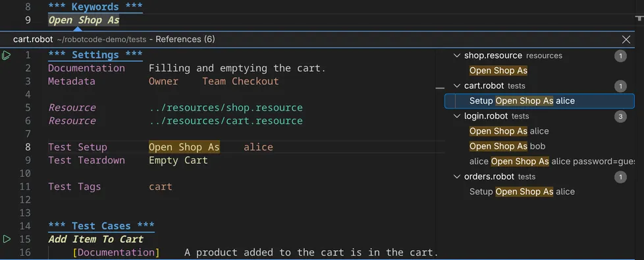This screenshot has height=260, width=644.
Task: Click highlighted 'Open Shop As' in Test Setup line
Action: tap(184, 147)
